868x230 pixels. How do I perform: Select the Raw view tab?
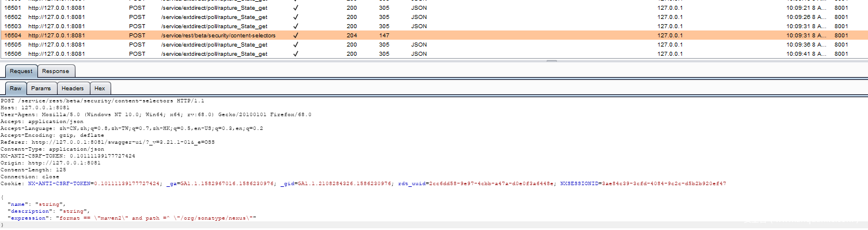[16, 89]
